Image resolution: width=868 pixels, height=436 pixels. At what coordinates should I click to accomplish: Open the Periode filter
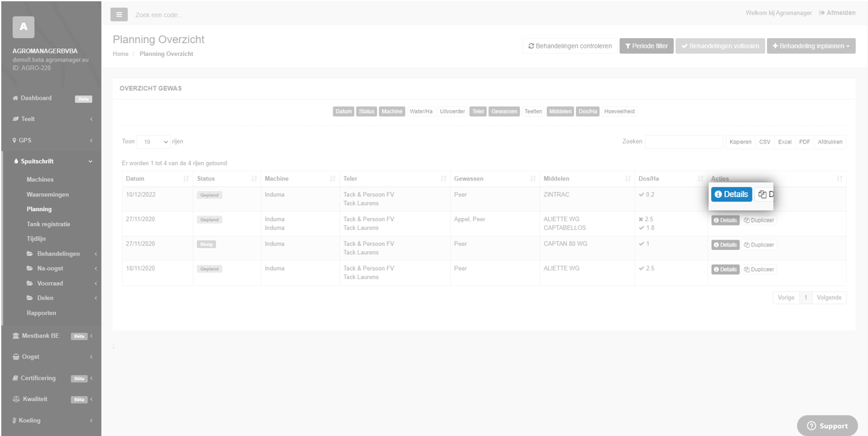(x=646, y=46)
